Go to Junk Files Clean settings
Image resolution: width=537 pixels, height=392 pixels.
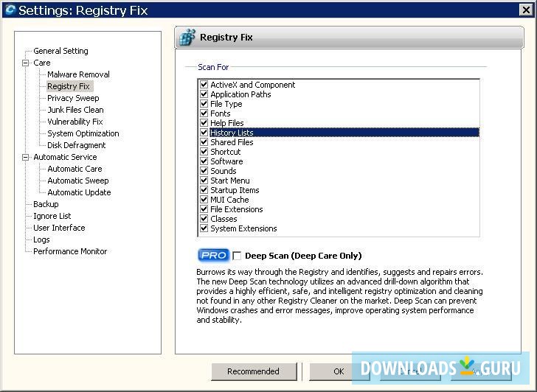click(x=75, y=110)
